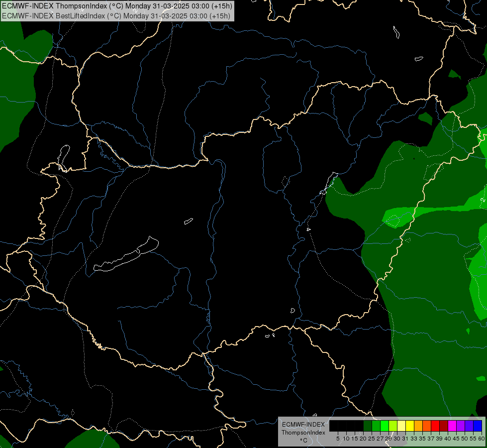
Task: Click the legend value "60"
Action: click(482, 439)
